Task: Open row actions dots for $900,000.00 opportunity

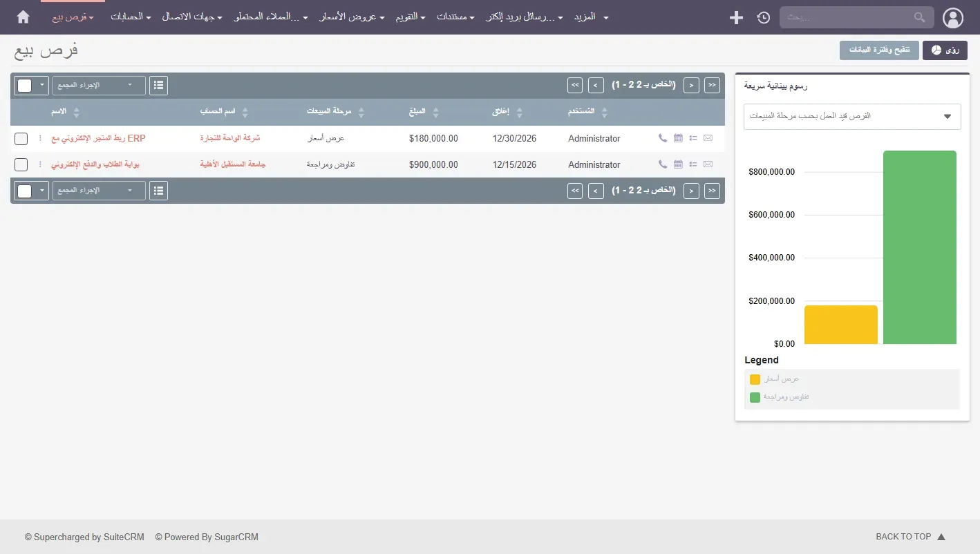Action: click(x=40, y=164)
